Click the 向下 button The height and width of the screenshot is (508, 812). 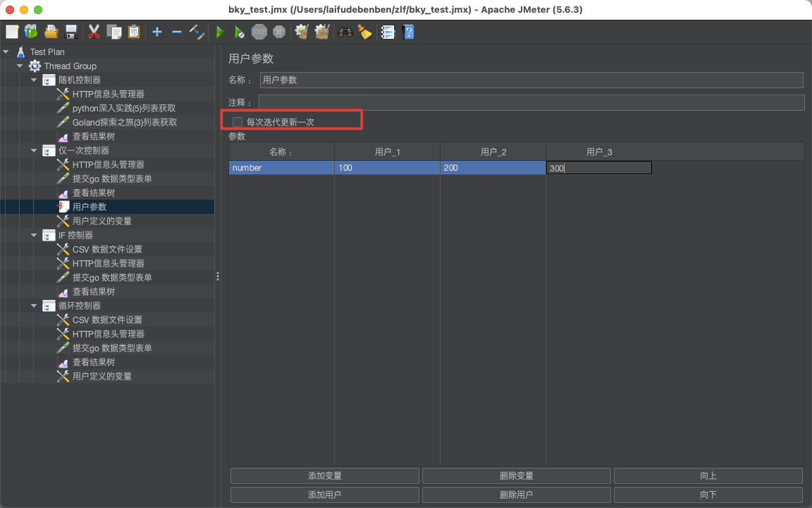pos(708,495)
